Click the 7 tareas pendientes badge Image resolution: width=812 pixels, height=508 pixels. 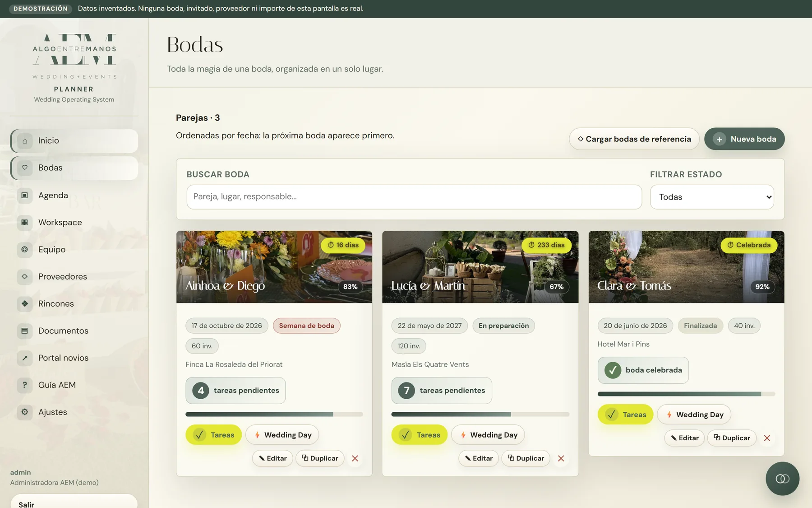pyautogui.click(x=442, y=391)
